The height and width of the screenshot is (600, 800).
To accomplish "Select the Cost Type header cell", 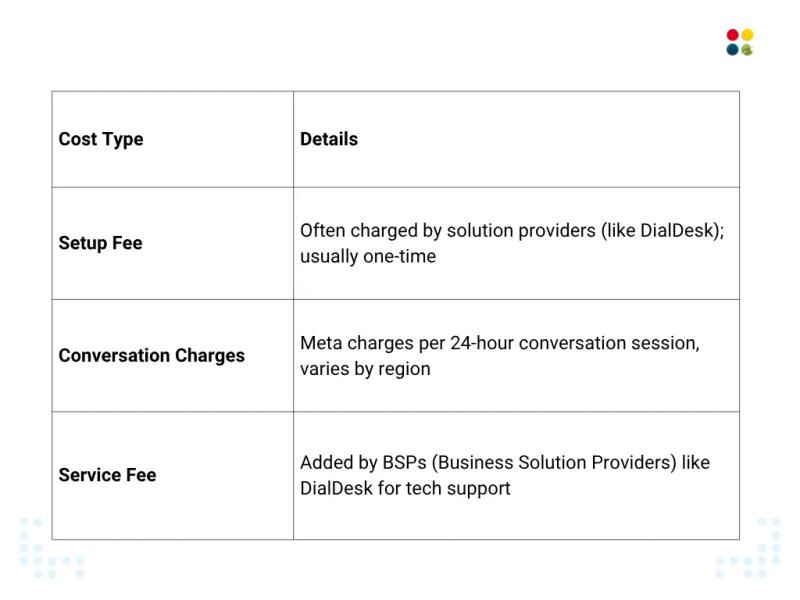I will (x=172, y=139).
